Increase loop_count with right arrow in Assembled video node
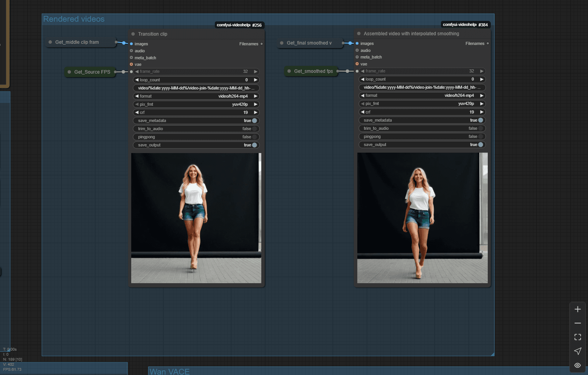The image size is (588, 375). pos(482,79)
